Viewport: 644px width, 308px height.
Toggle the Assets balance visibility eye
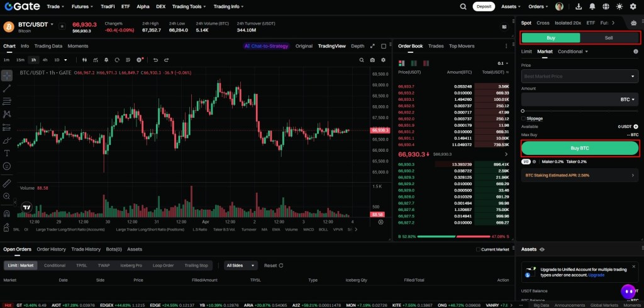tap(542, 249)
